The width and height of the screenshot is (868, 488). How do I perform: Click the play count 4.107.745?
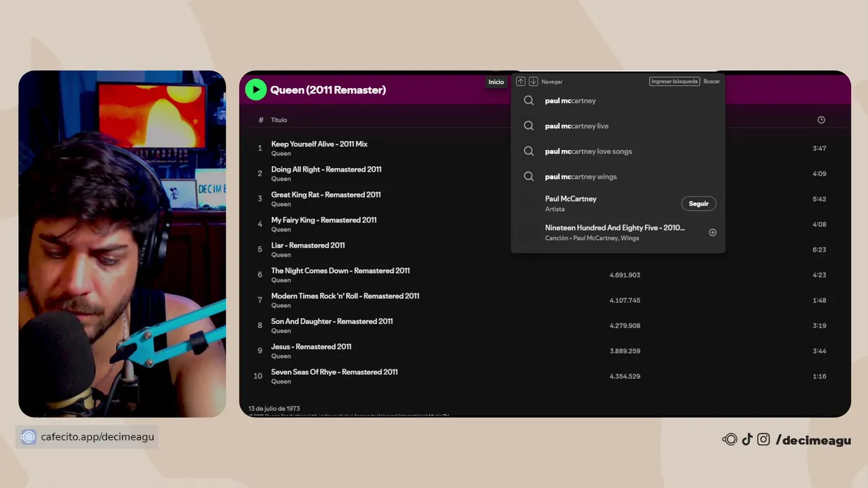point(625,300)
